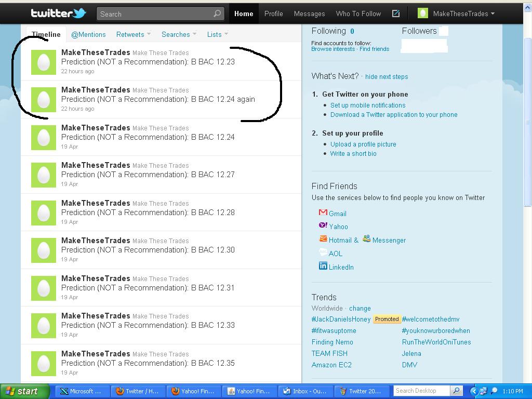Click MakeTheseTrades name on tweet B BAC 12.24 again
532x399 pixels.
96,90
